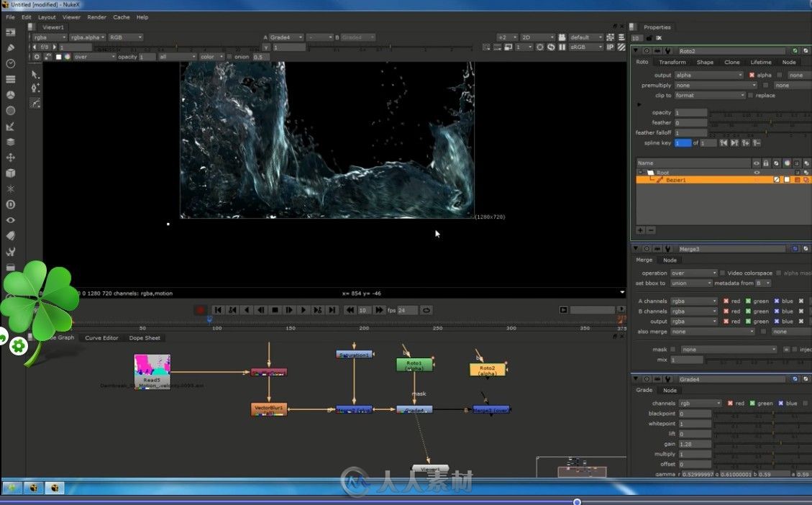Switch to the Curve Editor tab
The width and height of the screenshot is (812, 505).
pyautogui.click(x=101, y=337)
